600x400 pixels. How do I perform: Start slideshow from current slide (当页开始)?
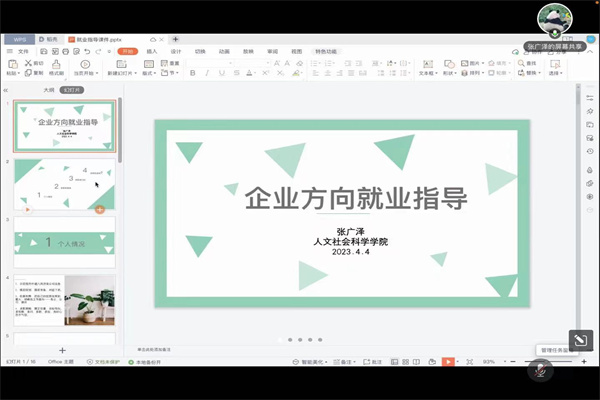(x=84, y=64)
